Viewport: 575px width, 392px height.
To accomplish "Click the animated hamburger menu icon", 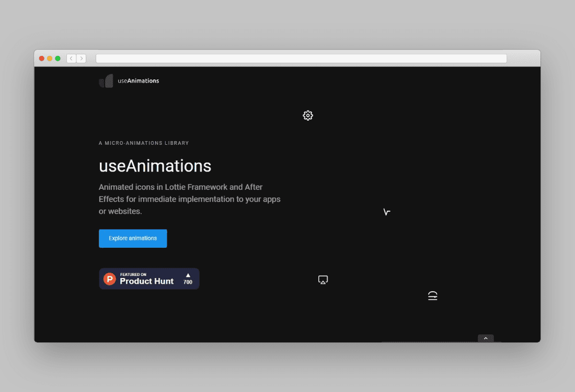I will point(432,295).
